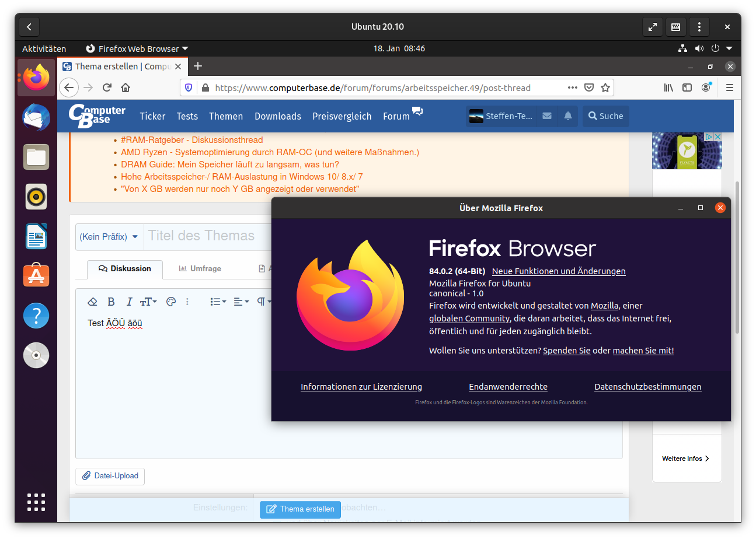The image size is (756, 539).
Task: Reload the current page
Action: point(107,87)
